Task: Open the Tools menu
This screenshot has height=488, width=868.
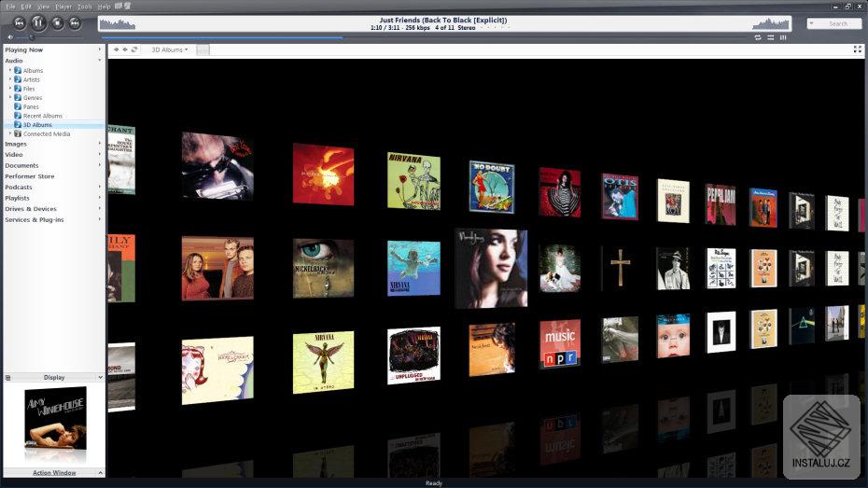Action: [85, 7]
